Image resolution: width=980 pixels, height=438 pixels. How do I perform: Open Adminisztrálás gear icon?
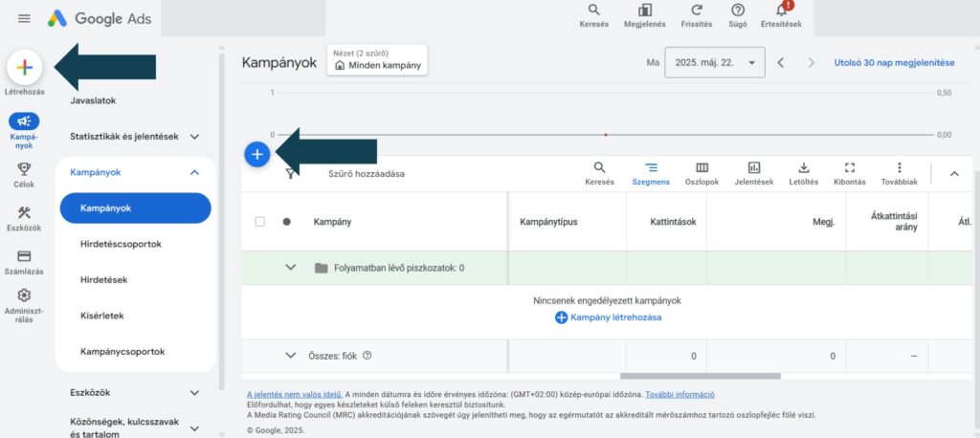coord(24,296)
